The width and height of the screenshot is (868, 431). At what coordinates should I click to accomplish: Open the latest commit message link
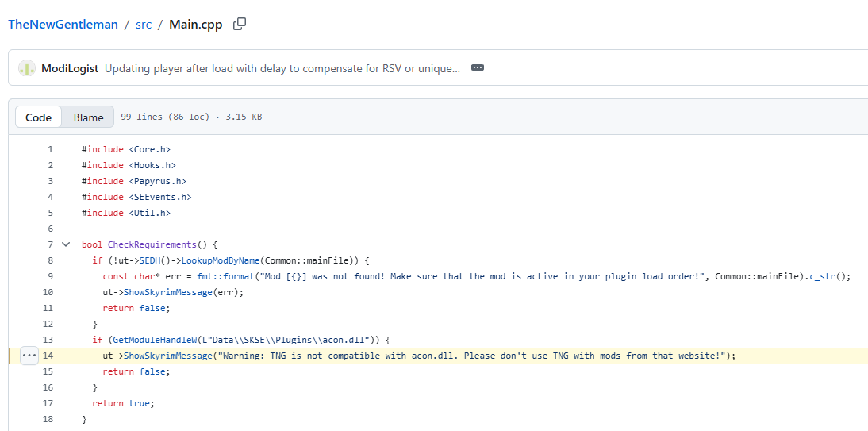pyautogui.click(x=282, y=68)
